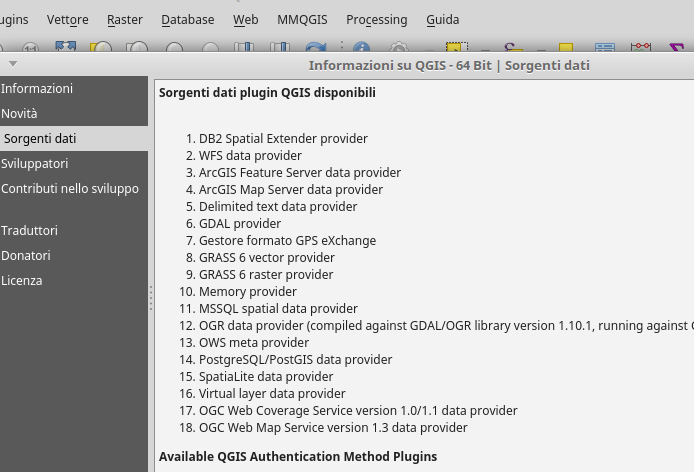This screenshot has width=694, height=472.
Task: Click 'OGC Web Coverage Service' provider entry
Action: pyautogui.click(x=358, y=410)
